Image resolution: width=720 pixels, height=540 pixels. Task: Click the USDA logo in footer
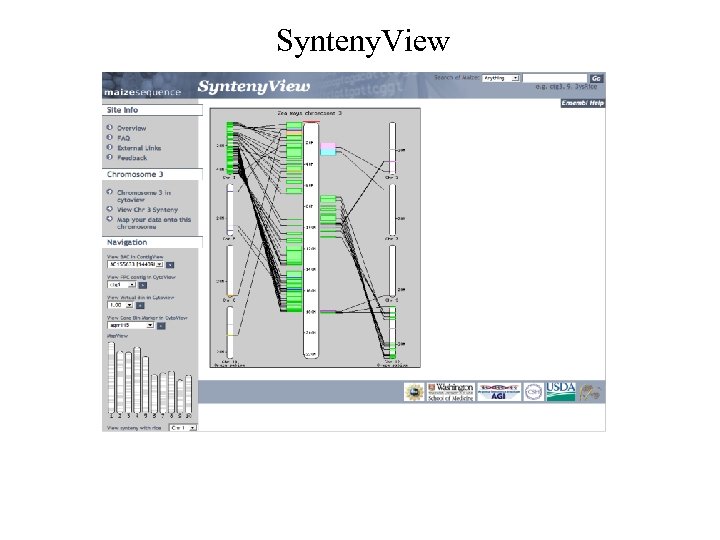tap(560, 392)
